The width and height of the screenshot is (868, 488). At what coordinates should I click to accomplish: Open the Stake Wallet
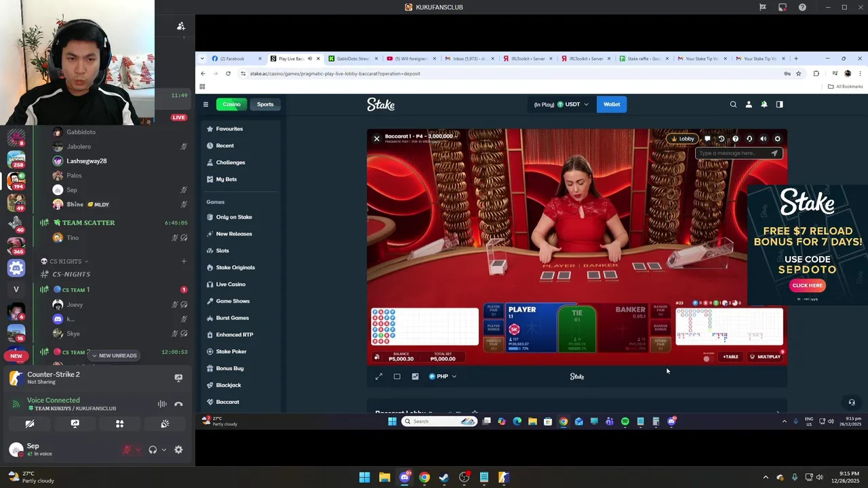click(x=612, y=104)
